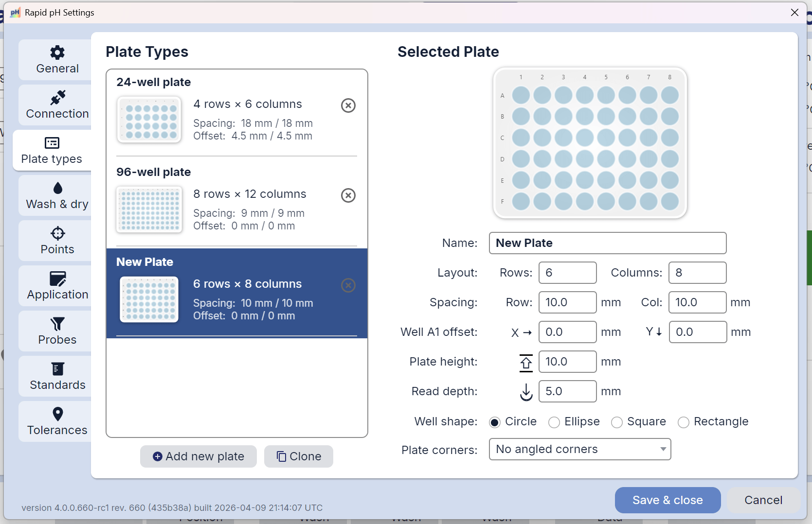Viewport: 812px width, 524px height.
Task: Click Save & close
Action: [668, 500]
